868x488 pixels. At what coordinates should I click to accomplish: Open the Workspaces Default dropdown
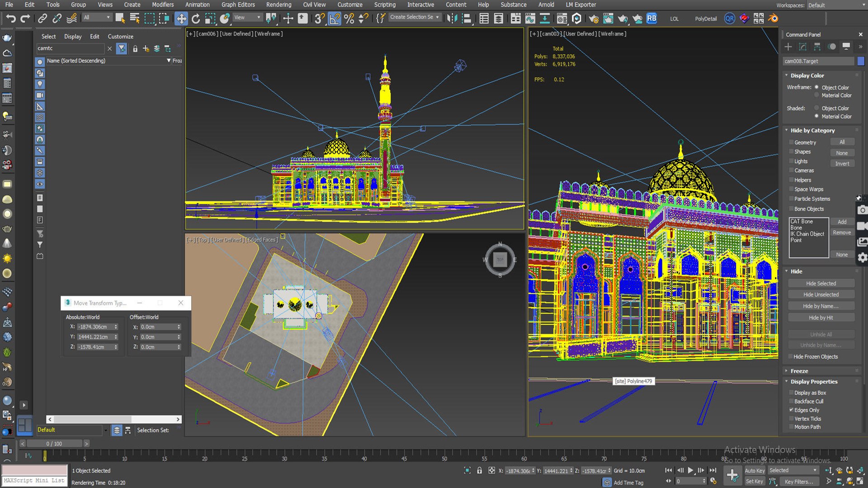point(836,5)
